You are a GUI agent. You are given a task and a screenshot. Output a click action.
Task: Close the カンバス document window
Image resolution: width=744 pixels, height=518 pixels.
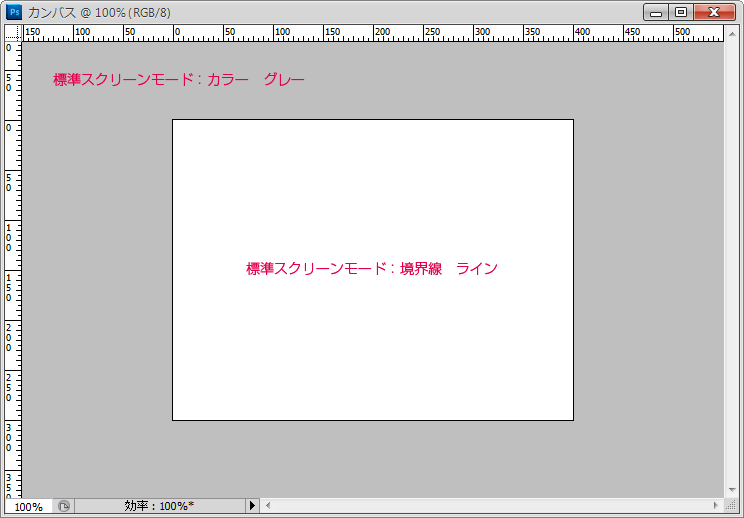[714, 12]
